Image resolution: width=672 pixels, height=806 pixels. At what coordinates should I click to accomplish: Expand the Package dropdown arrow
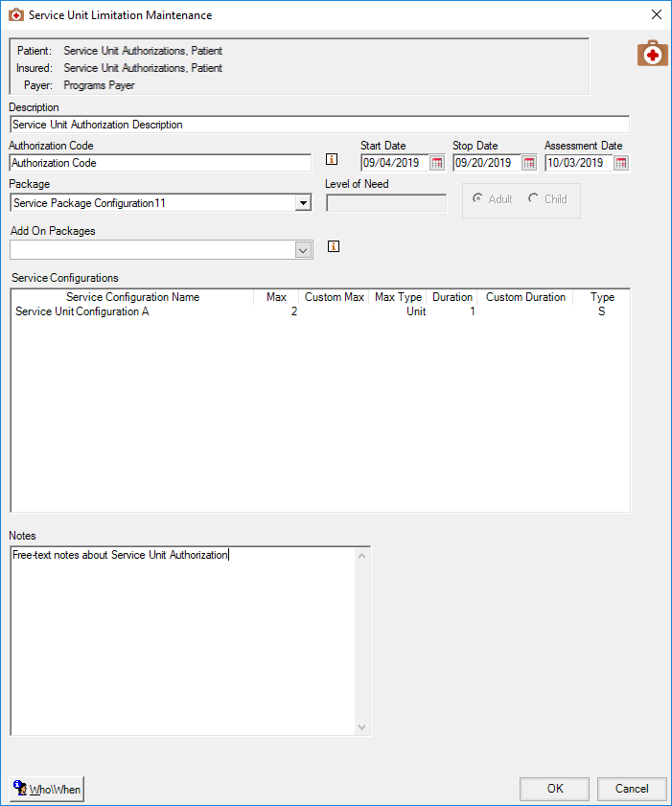pyautogui.click(x=303, y=203)
